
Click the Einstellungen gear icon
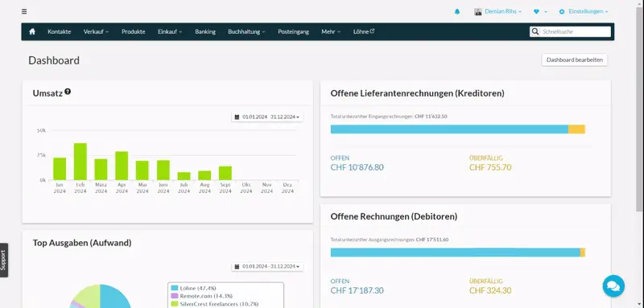[562, 11]
